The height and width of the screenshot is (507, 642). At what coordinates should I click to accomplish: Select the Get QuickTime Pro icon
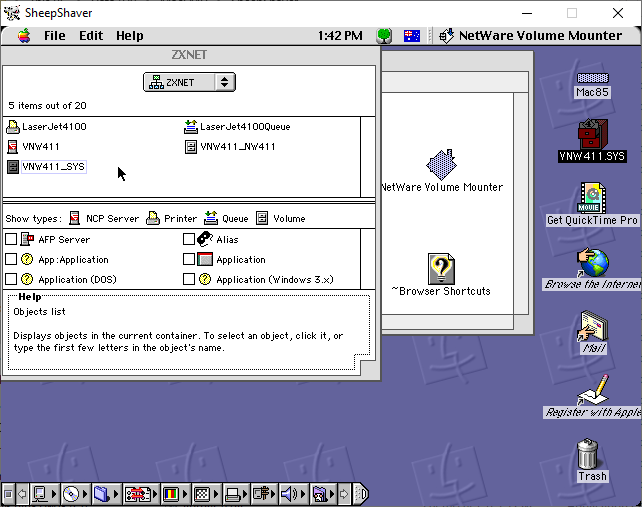tap(592, 204)
